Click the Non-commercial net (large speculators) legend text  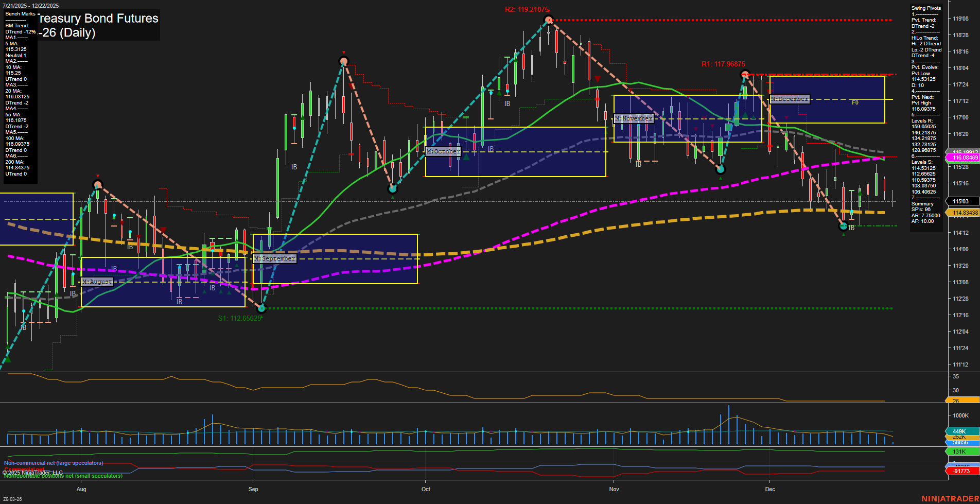click(53, 463)
